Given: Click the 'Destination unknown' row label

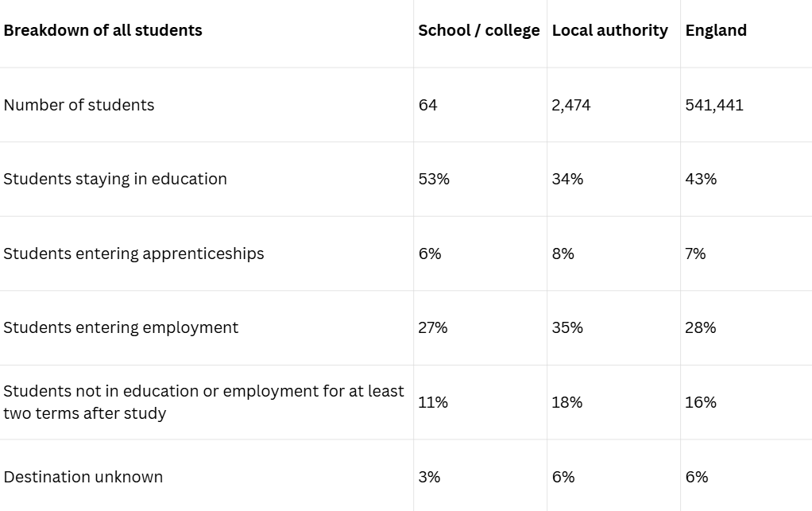Looking at the screenshot, I should (x=83, y=477).
